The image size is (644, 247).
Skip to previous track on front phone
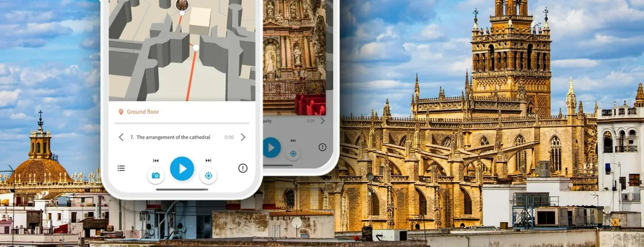(x=156, y=160)
